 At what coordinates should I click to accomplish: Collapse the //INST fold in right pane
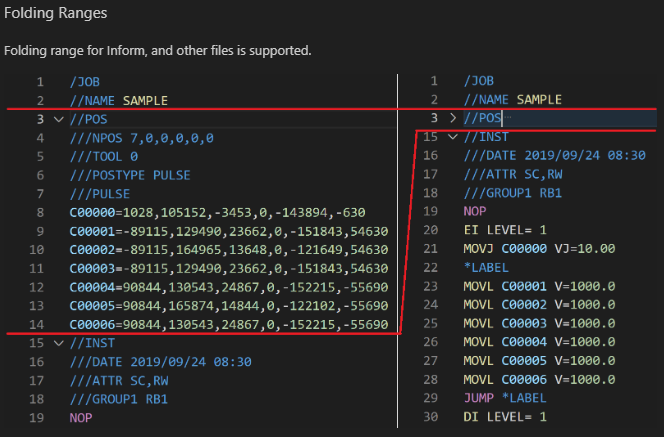pos(452,137)
